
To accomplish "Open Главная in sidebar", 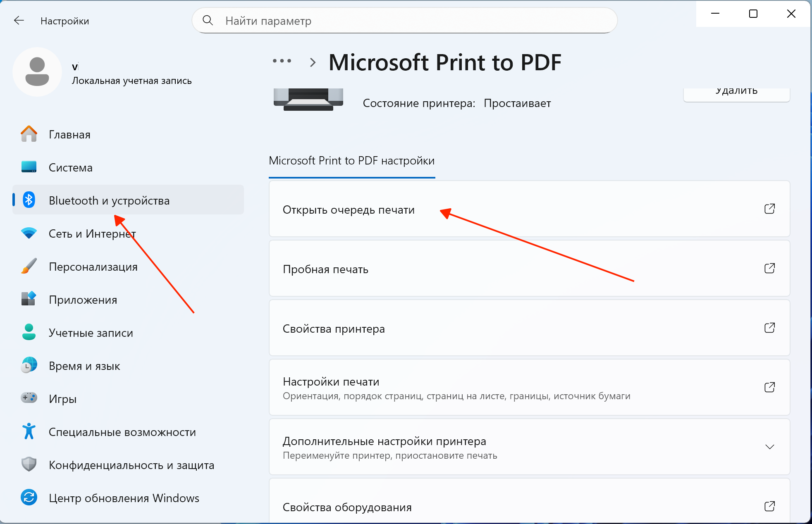I will pyautogui.click(x=128, y=134).
